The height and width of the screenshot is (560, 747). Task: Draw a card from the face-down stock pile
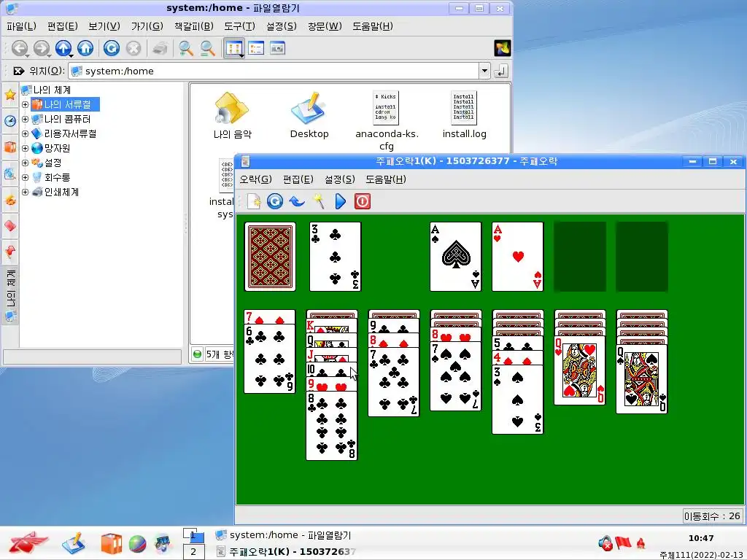tap(270, 257)
